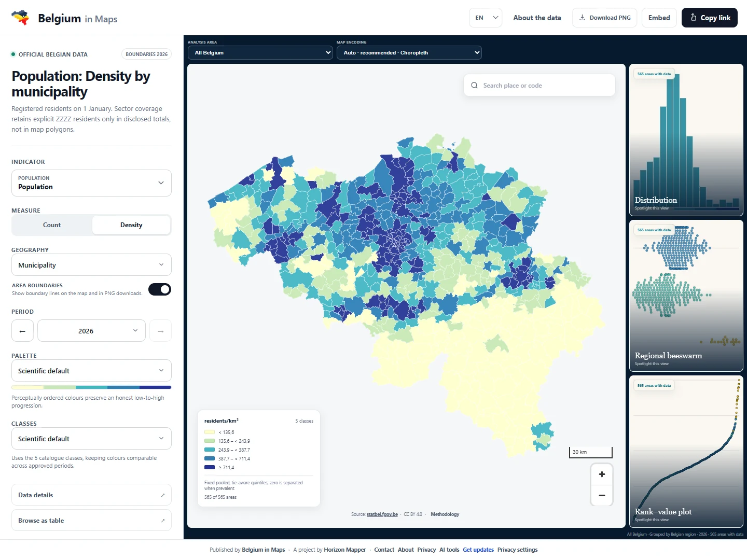Select the Count measure
Image resolution: width=747 pixels, height=560 pixels.
(x=52, y=225)
